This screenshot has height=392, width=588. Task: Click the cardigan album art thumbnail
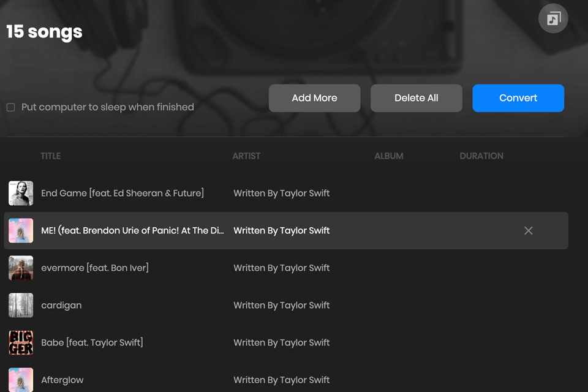point(21,306)
